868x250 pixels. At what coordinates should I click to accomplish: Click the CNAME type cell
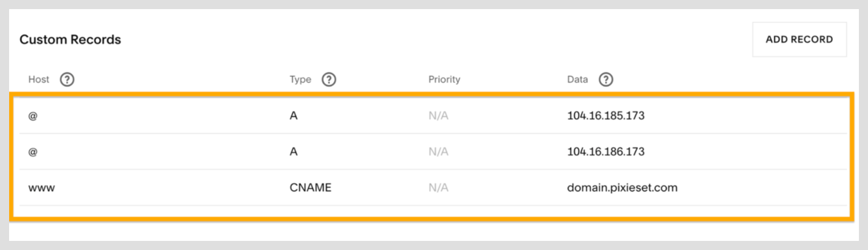click(311, 187)
